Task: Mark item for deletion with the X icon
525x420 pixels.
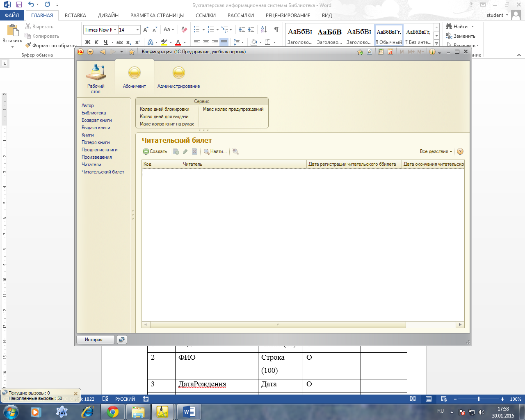Action: point(194,151)
